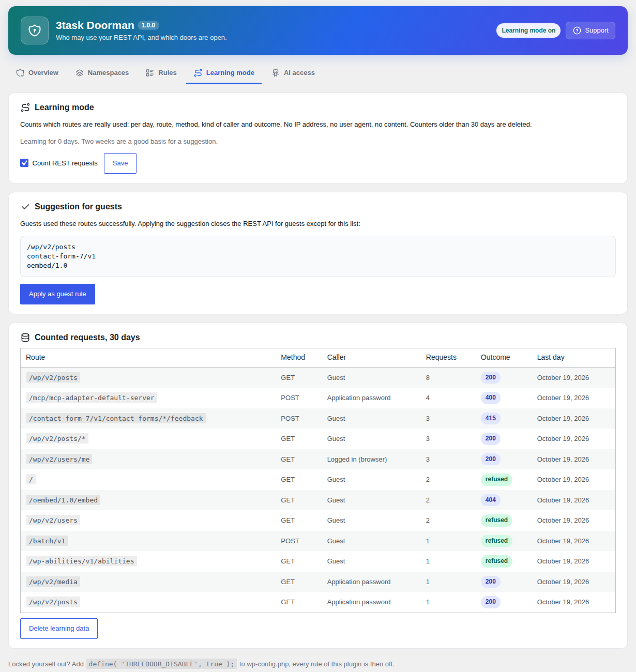This screenshot has width=636, height=672.
Task: Select the contact-forms/*/feedback route cell
Action: (x=116, y=419)
